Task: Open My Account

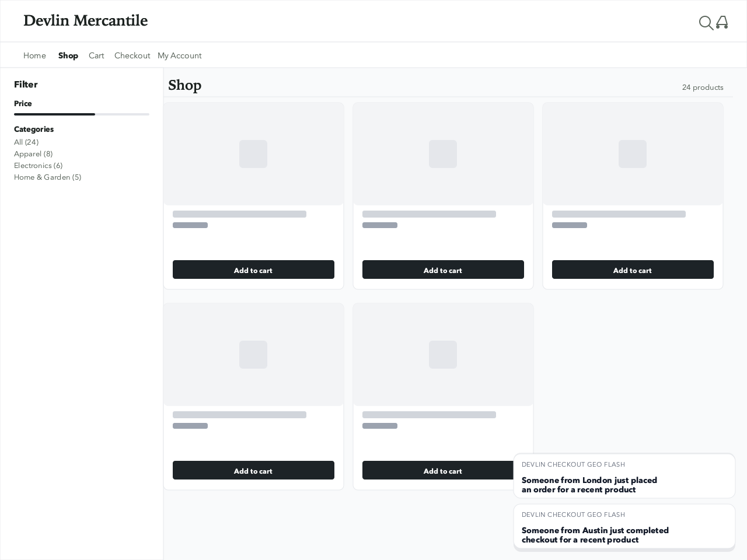Action: point(179,55)
